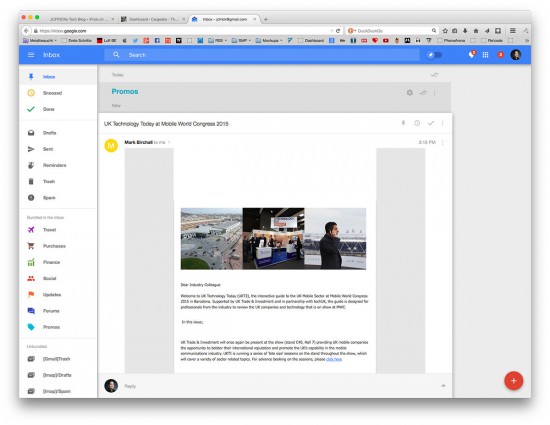
Task: Open the Dashboard bookmark
Action: click(311, 41)
